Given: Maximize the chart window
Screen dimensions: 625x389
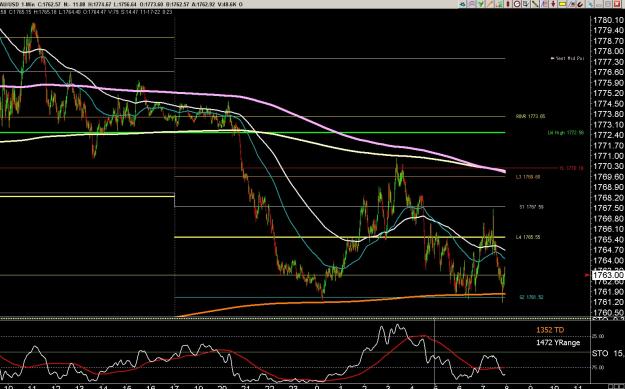Looking at the screenshot, I should click(x=608, y=4).
